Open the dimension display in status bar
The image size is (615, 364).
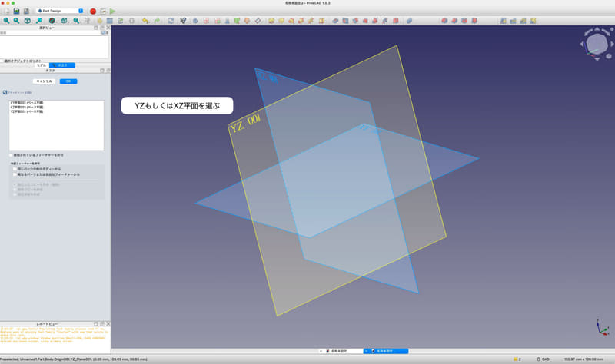click(583, 359)
